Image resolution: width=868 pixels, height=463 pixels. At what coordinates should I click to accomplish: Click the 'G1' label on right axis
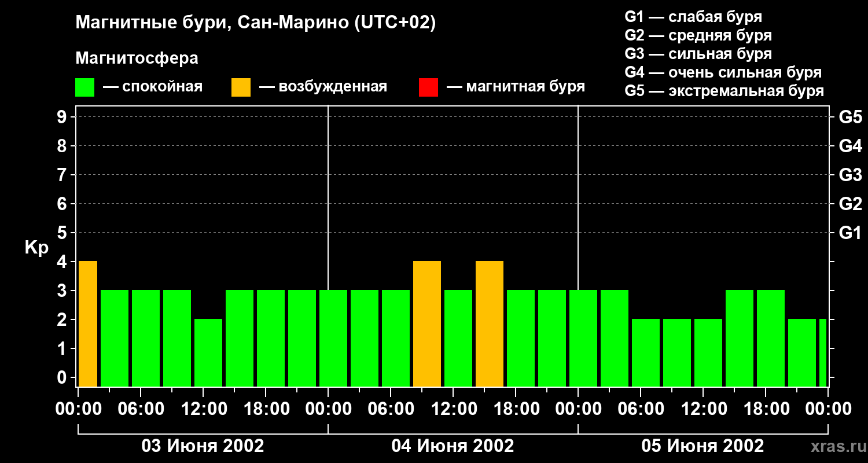coord(850,233)
